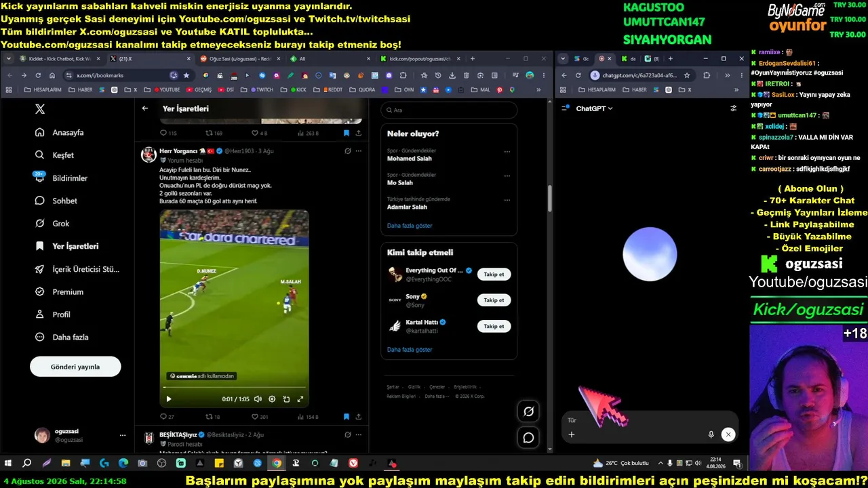Screen dimensions: 868x488
Task: Open extensions puzzle icon in left browser
Action: point(403,75)
